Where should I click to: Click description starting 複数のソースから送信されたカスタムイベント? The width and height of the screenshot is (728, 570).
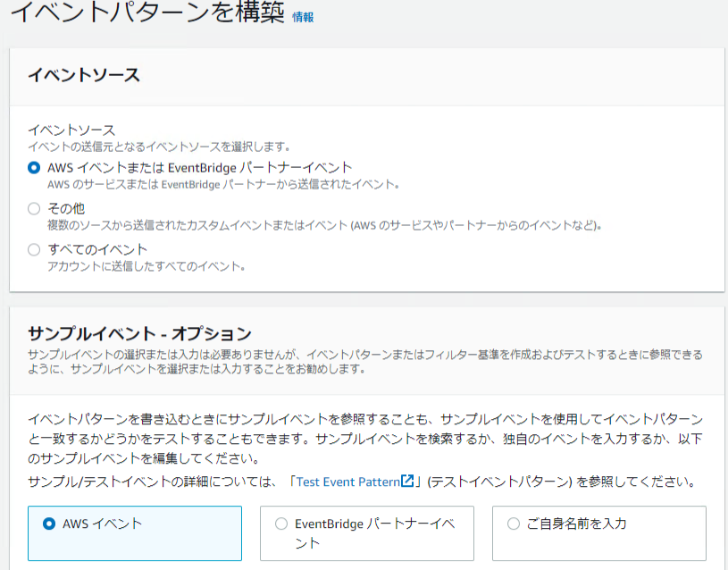coord(324,226)
